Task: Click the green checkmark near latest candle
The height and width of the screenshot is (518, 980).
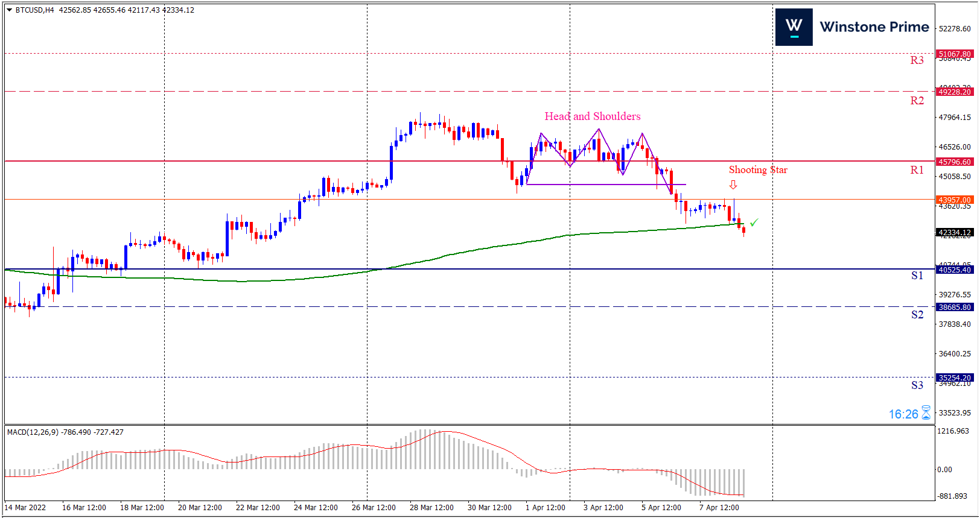Action: [754, 223]
